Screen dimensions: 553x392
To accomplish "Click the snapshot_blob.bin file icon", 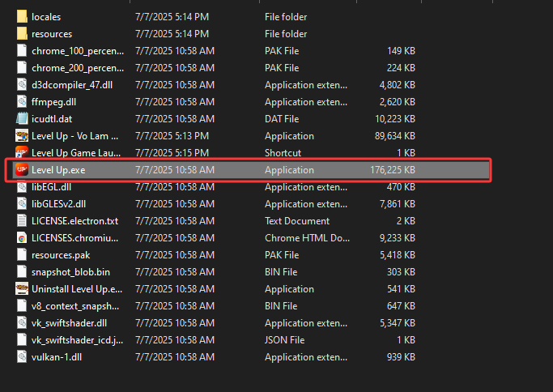I will point(22,271).
